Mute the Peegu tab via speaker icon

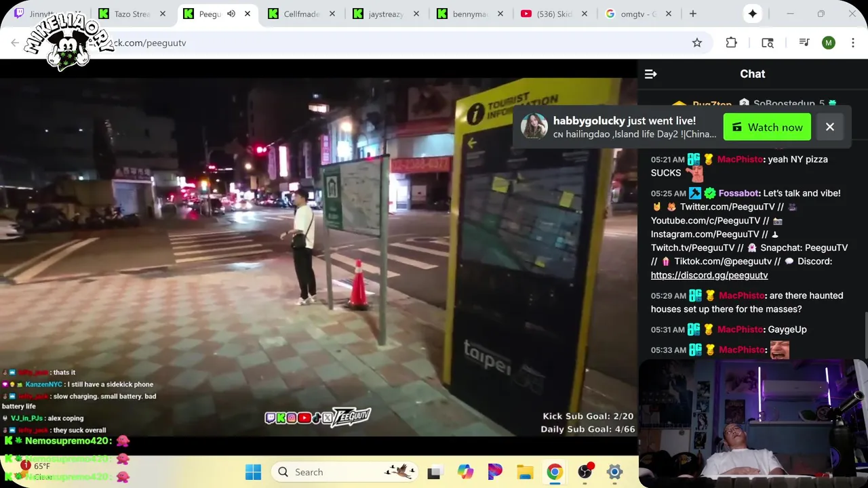click(x=231, y=14)
